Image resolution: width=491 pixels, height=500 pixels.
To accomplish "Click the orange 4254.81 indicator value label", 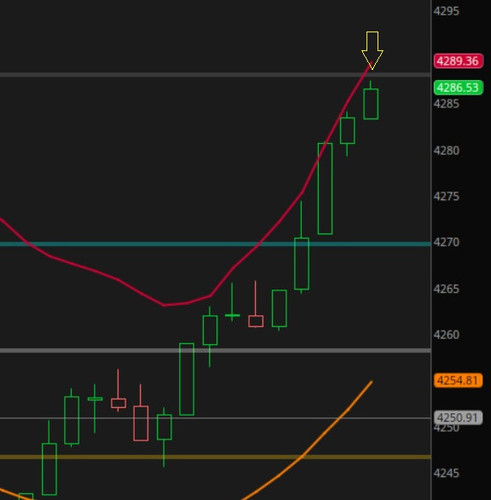I will (458, 380).
